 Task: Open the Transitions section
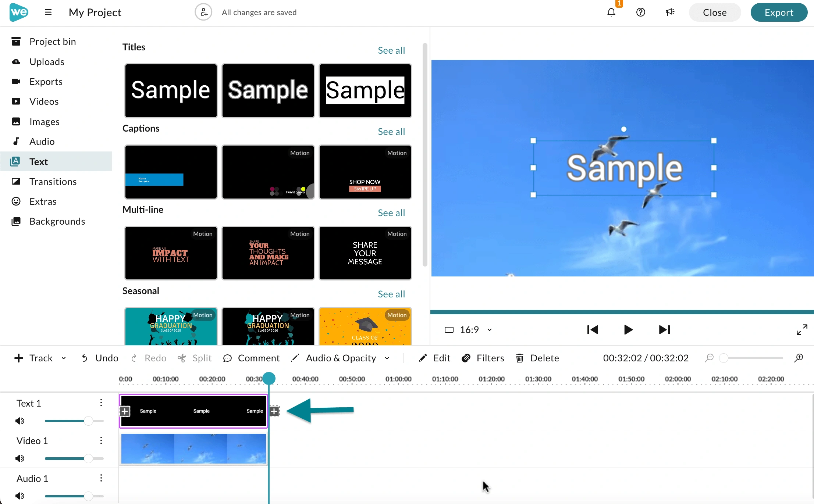56,182
